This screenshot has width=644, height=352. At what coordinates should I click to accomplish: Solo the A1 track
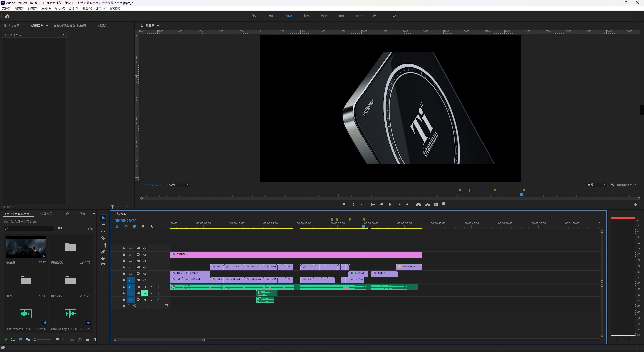coord(151,287)
